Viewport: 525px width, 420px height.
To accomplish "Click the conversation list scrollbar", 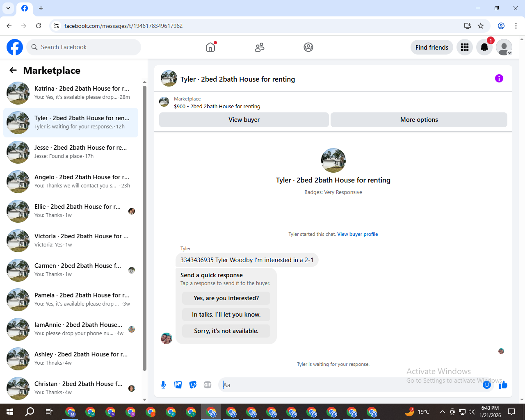I will (x=144, y=228).
